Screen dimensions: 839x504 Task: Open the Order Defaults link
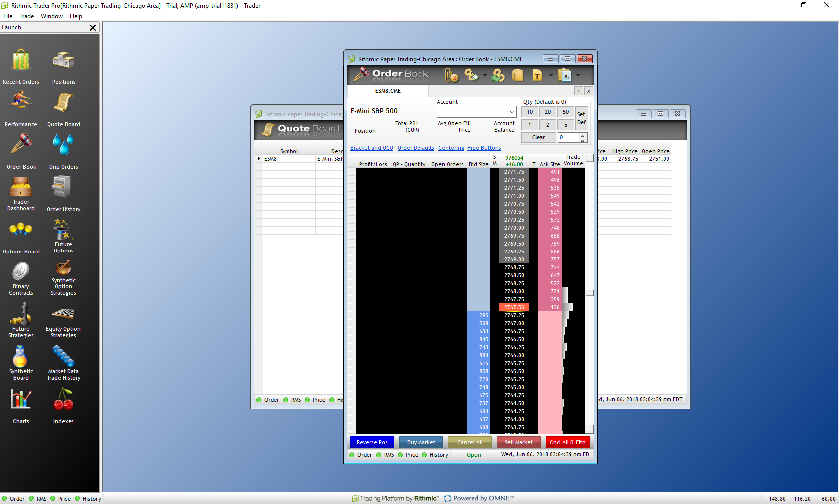(416, 148)
